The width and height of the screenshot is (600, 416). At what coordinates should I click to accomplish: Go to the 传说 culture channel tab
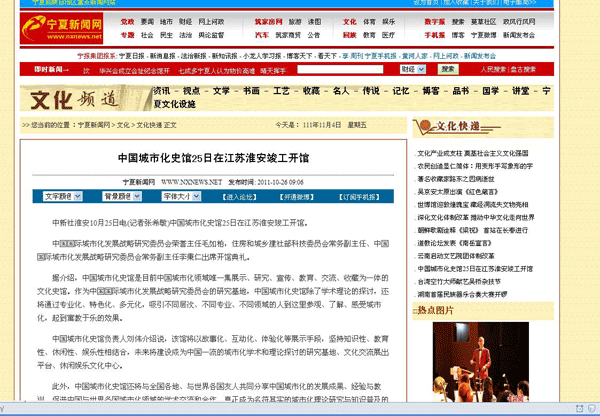pos(371,91)
